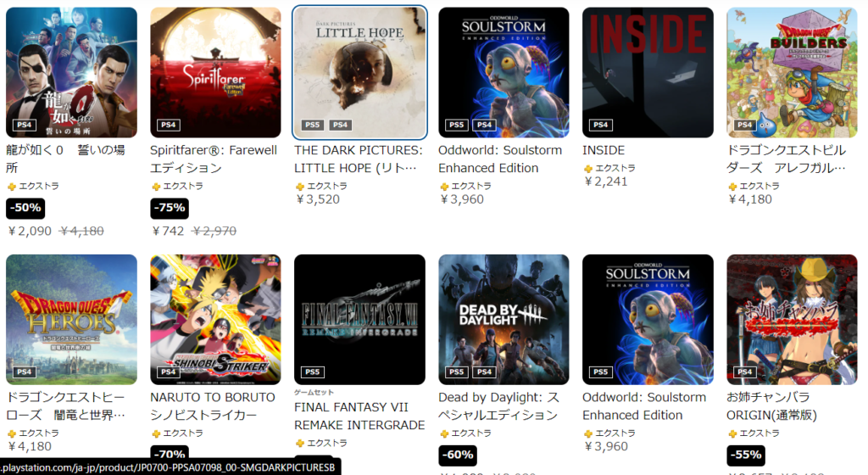868x475 pixels.
Task: Click PS Plus Extra icon under INSIDE
Action: pyautogui.click(x=588, y=168)
